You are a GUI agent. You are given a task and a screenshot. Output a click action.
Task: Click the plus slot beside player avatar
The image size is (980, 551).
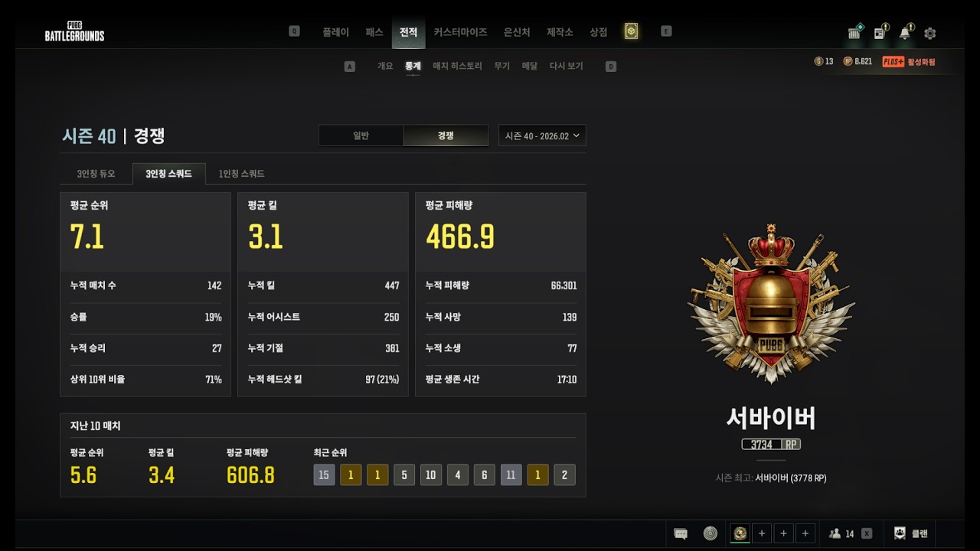coord(762,533)
